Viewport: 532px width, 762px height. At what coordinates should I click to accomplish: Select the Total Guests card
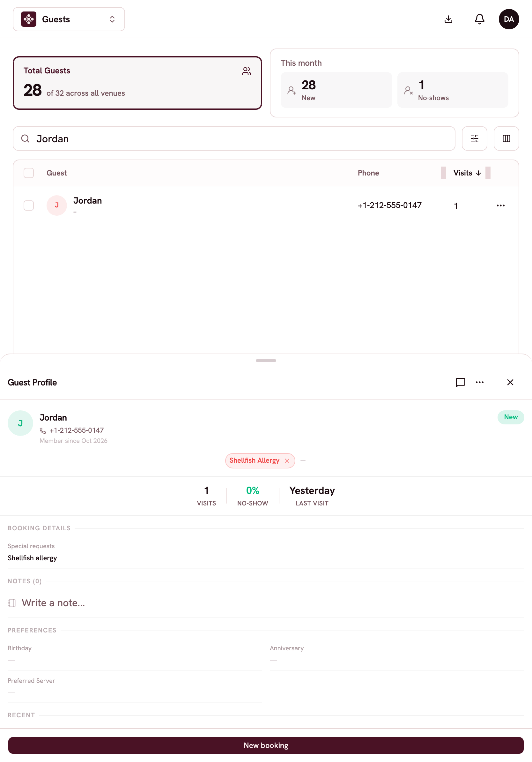tap(137, 83)
